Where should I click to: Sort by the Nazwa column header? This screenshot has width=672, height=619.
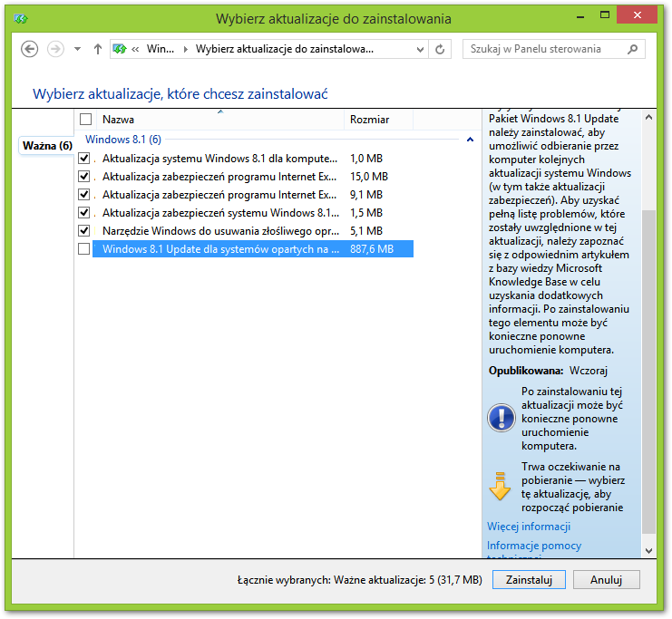tap(220, 120)
